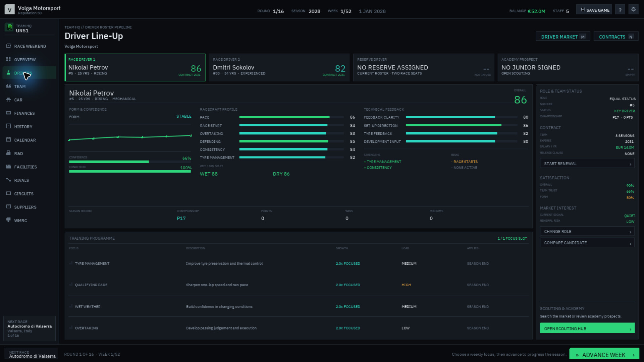644x362 pixels.
Task: Switch to Race Driver 2 Dmitri Sokolov
Action: click(279, 67)
